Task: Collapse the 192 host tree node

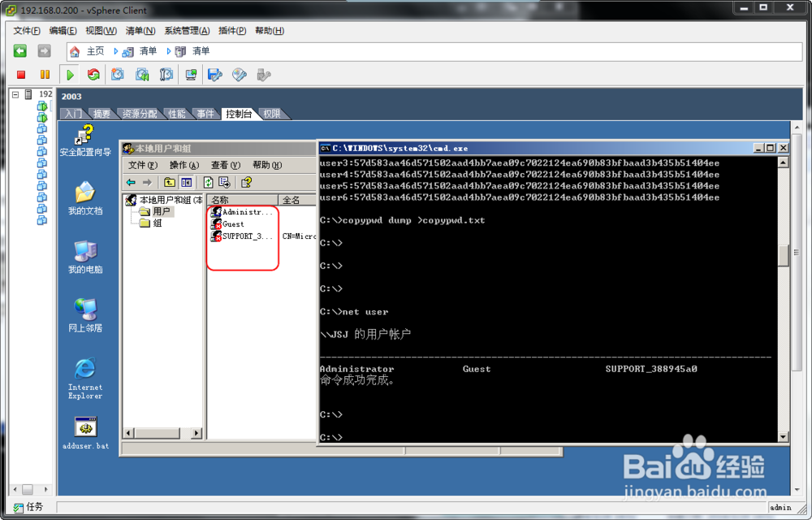Action: tap(15, 94)
